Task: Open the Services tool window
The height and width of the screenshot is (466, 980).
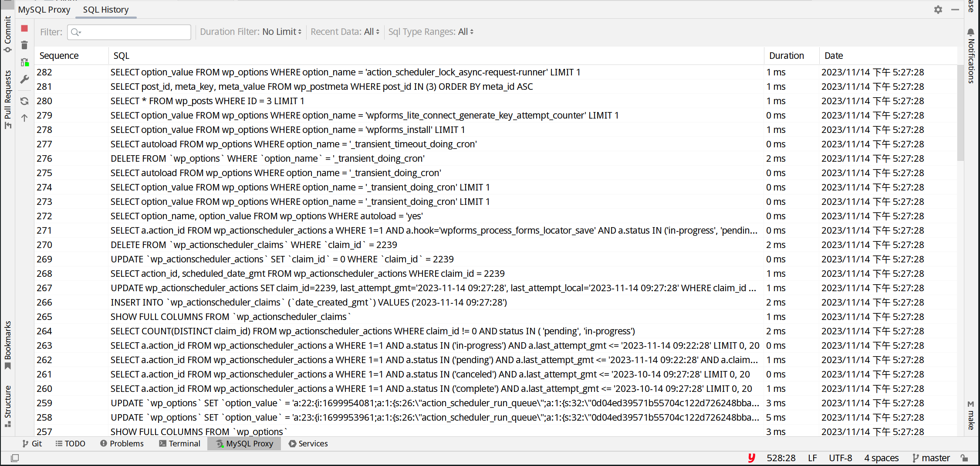Action: (x=308, y=443)
